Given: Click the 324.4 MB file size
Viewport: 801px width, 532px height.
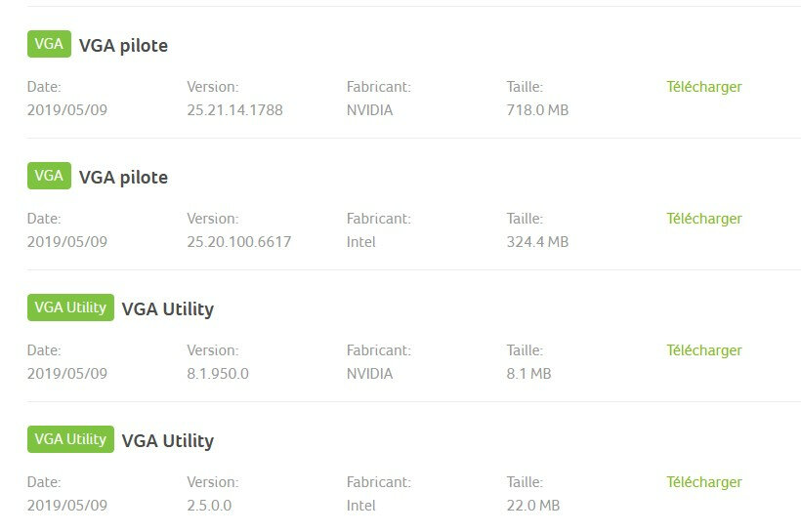Looking at the screenshot, I should coord(537,242).
